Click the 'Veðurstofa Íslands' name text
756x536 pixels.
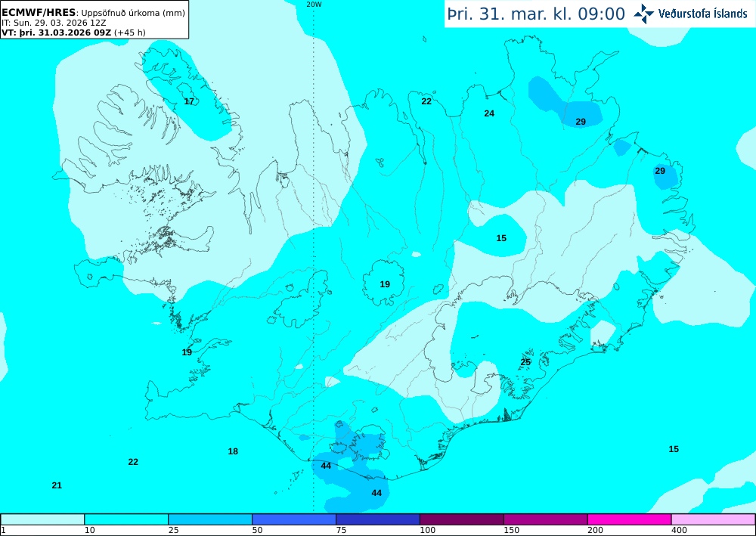click(702, 14)
